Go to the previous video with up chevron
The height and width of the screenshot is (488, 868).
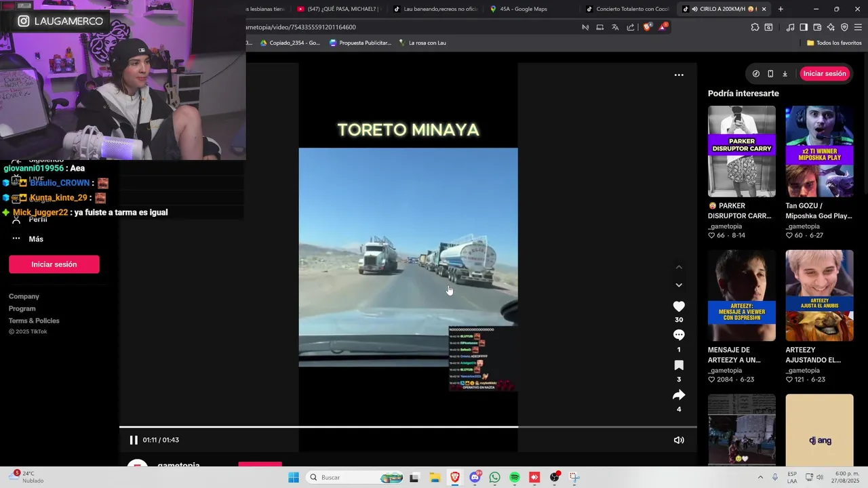click(679, 267)
